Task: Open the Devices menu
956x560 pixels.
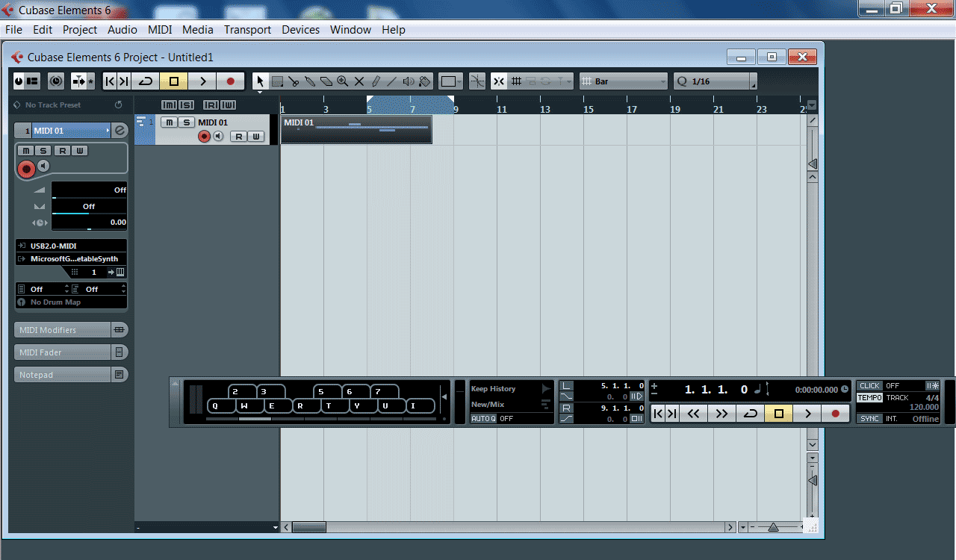Action: 300,30
